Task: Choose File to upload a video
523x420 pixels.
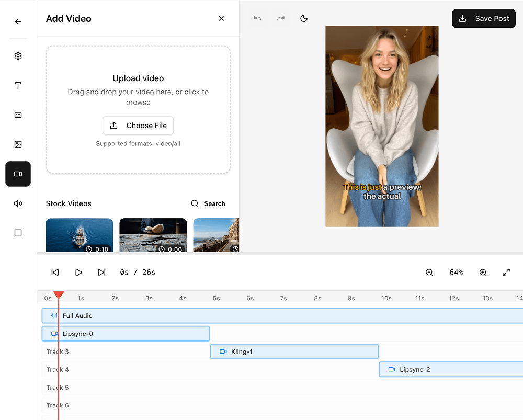Action: click(x=138, y=126)
